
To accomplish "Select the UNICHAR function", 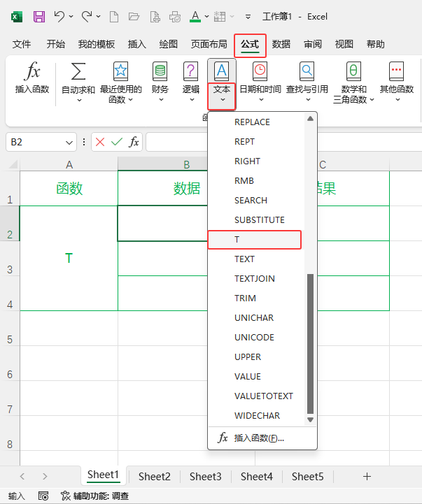I will pos(254,318).
